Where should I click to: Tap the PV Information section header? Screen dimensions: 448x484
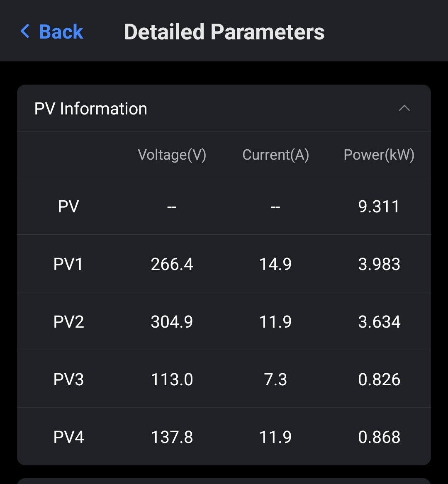(91, 109)
